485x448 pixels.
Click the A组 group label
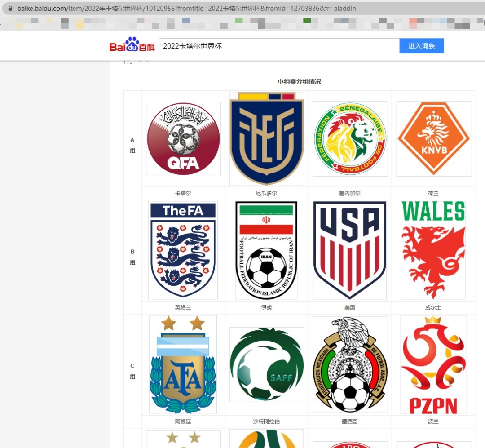tap(132, 145)
